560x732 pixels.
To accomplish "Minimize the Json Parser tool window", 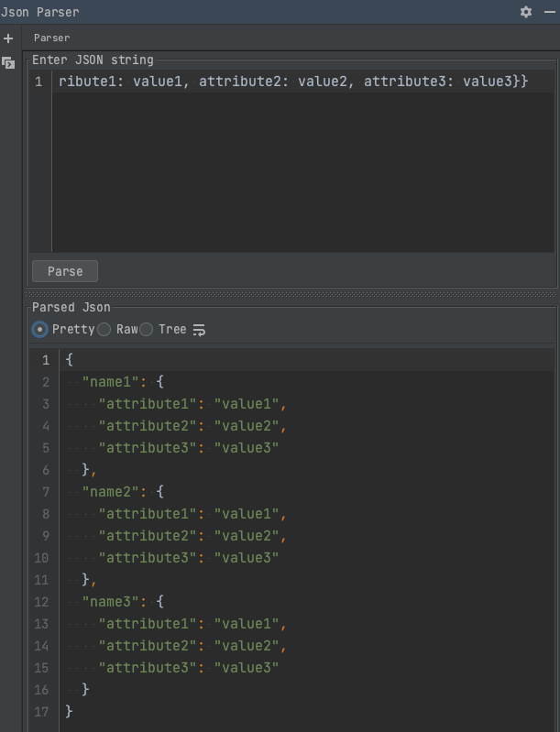I will (550, 12).
